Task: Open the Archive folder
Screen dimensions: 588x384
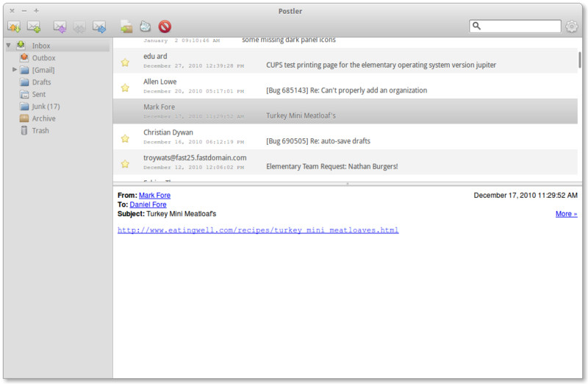Action: pyautogui.click(x=43, y=118)
